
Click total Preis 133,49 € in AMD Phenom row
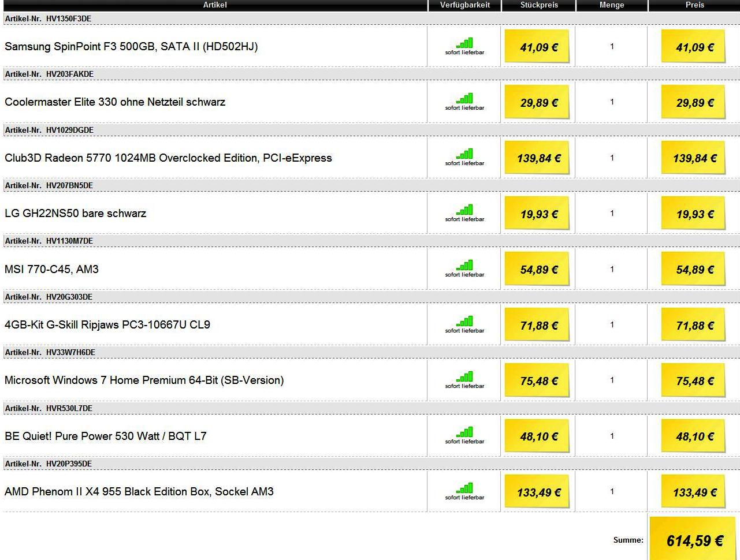click(693, 492)
